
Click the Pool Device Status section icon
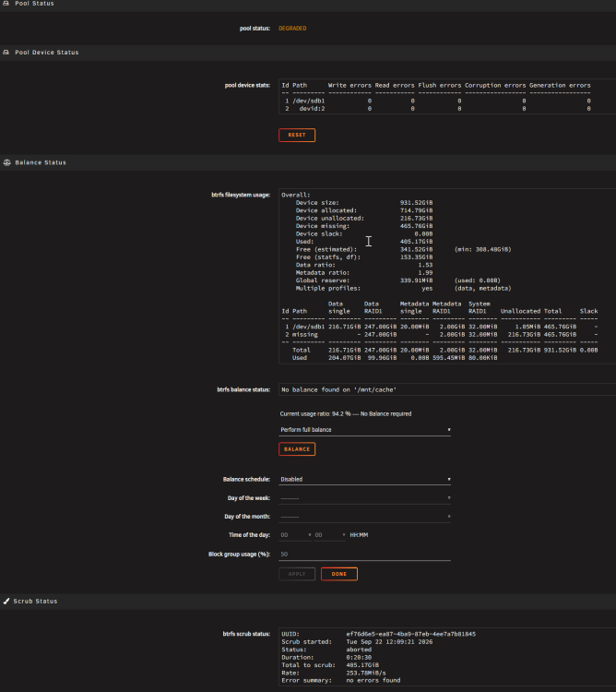coord(6,52)
